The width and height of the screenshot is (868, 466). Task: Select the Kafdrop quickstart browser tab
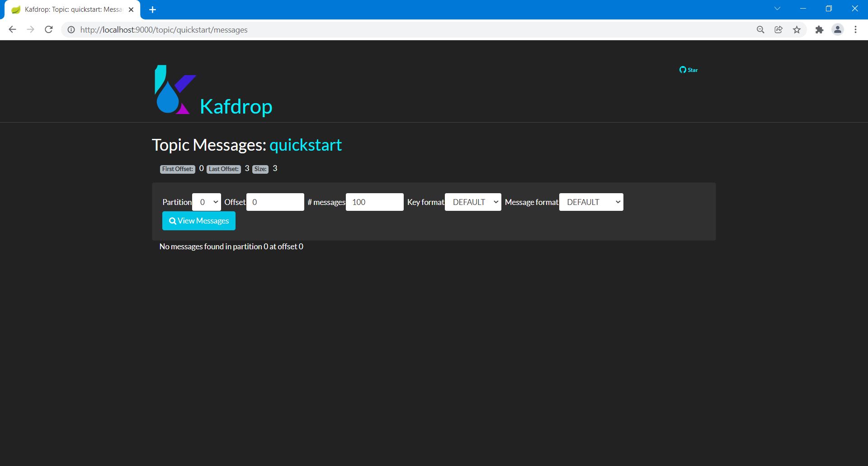click(72, 10)
